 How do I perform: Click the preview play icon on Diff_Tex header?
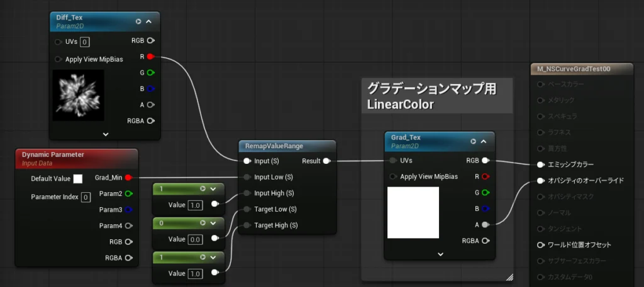138,21
